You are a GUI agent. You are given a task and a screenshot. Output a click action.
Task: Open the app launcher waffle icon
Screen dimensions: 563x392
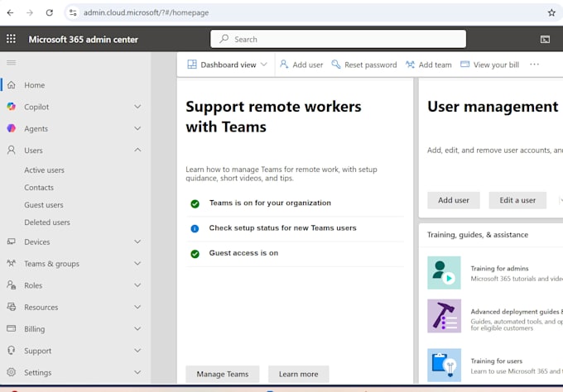click(x=11, y=39)
